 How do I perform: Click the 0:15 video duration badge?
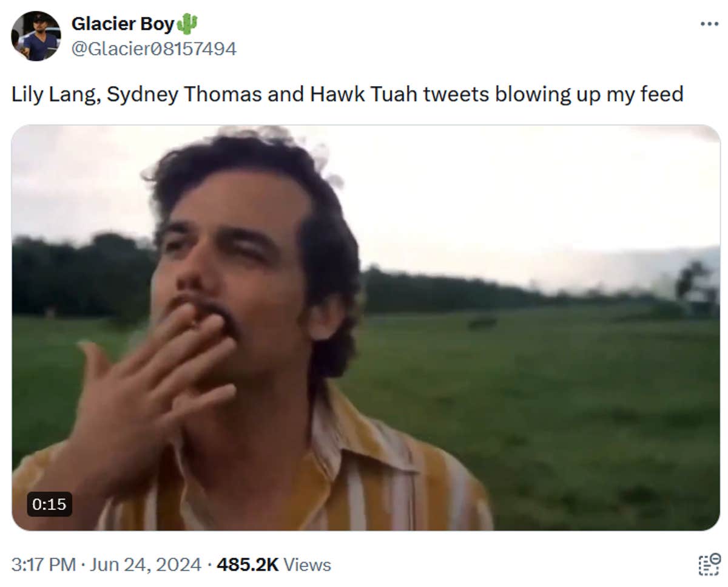[x=50, y=504]
